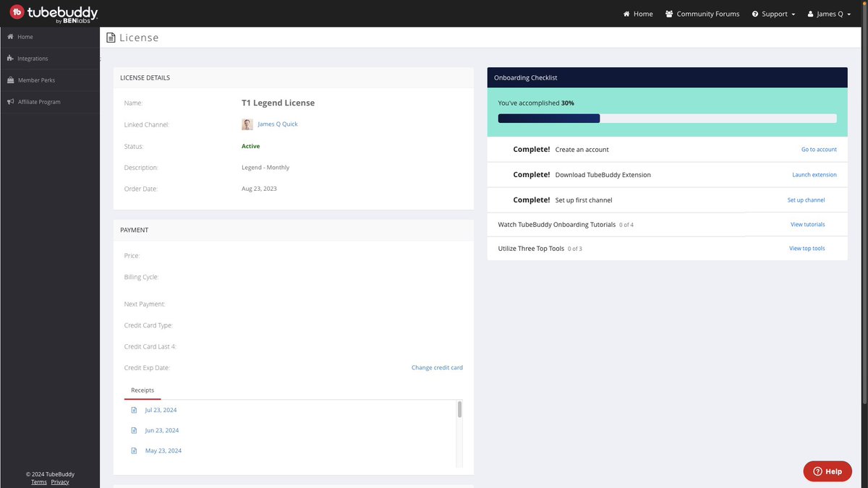Click the Community Forums people icon
This screenshot has height=488, width=868.
669,14
